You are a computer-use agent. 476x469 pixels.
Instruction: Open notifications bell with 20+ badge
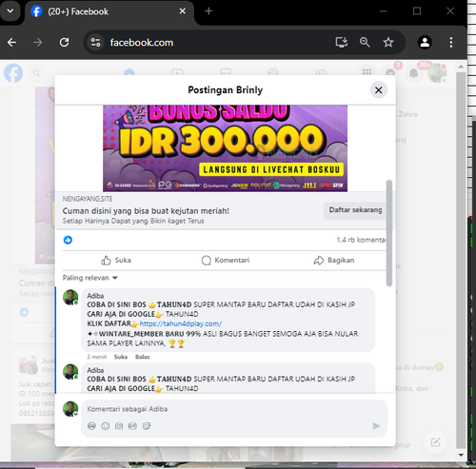coord(414,73)
